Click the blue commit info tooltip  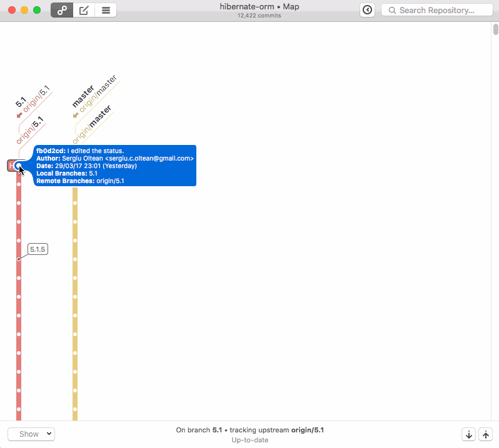(x=116, y=166)
